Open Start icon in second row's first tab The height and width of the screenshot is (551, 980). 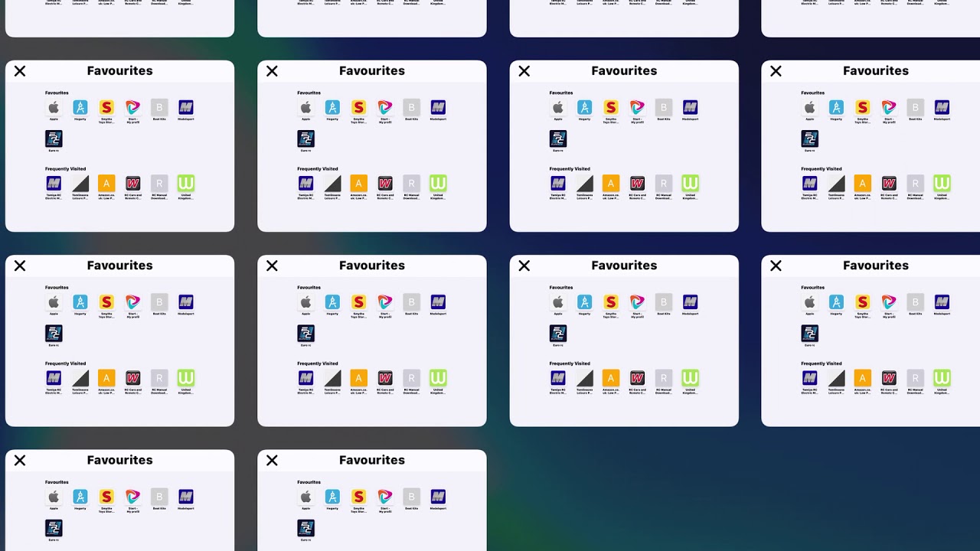click(x=133, y=107)
